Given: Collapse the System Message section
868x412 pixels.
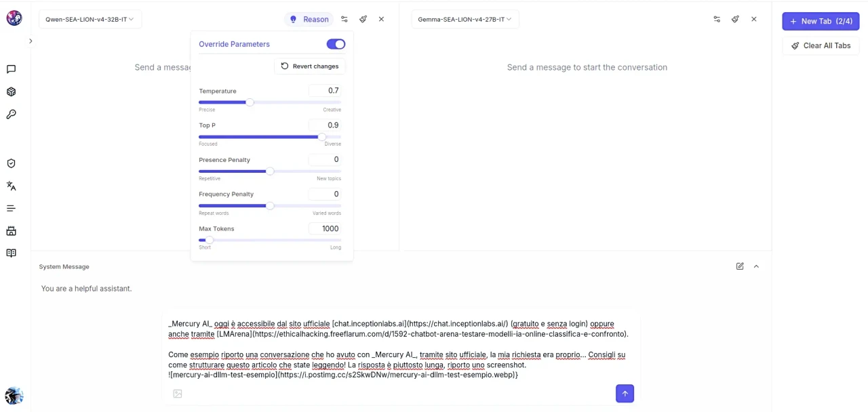Looking at the screenshot, I should tap(756, 266).
